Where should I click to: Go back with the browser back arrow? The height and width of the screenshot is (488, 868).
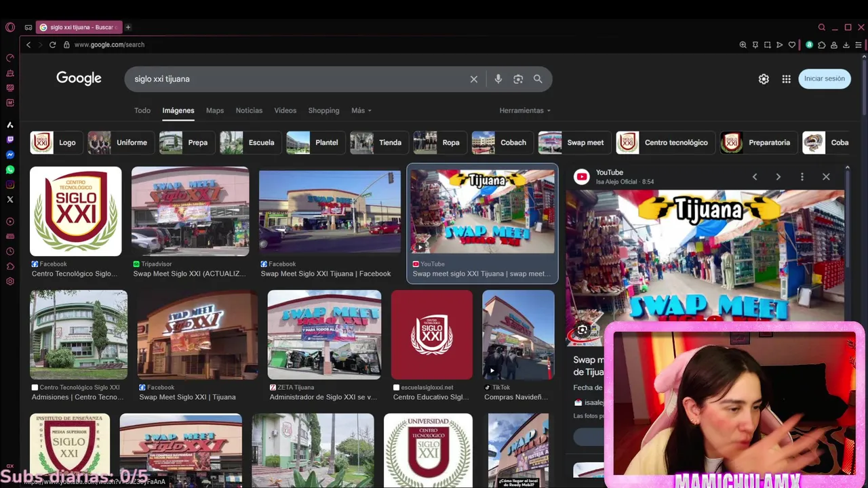(x=28, y=45)
